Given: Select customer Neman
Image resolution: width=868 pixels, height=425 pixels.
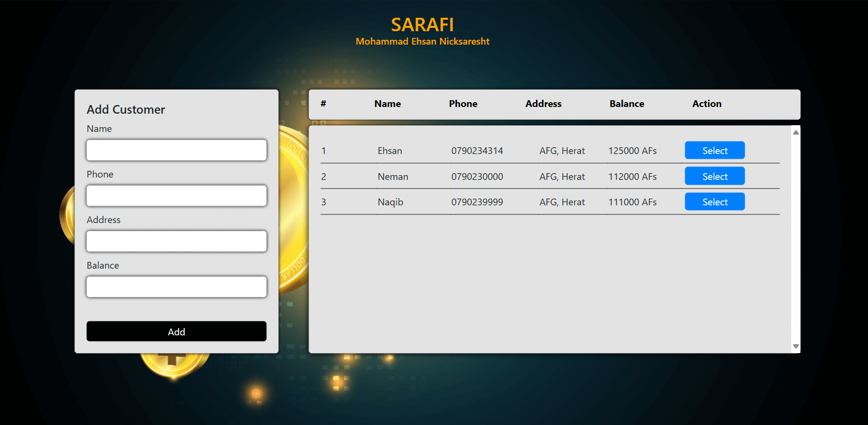Looking at the screenshot, I should pos(714,177).
